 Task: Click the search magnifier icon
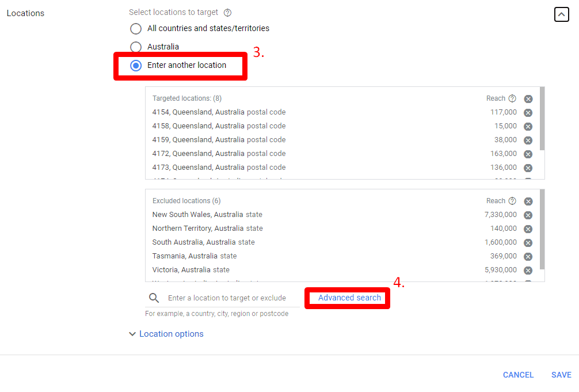[153, 298]
